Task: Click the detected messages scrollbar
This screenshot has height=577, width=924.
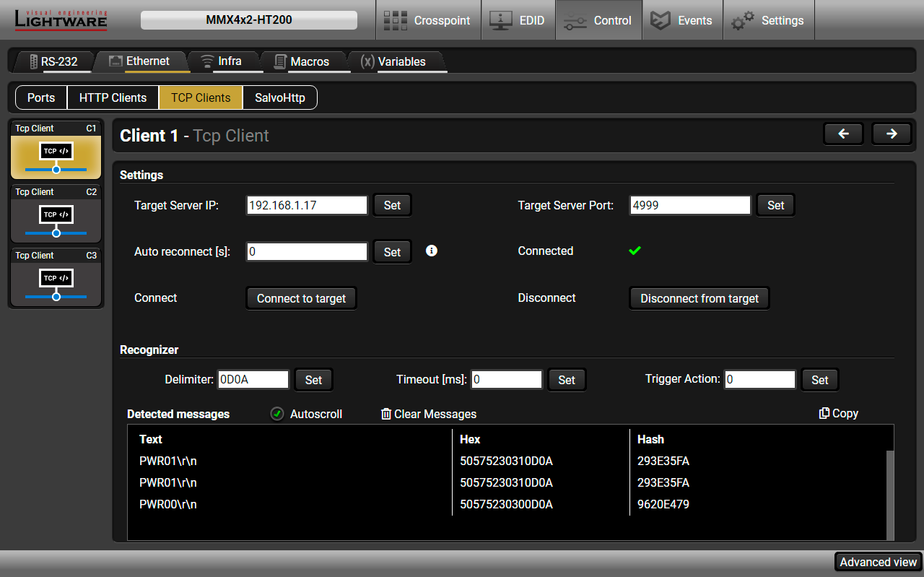Action: click(x=890, y=495)
